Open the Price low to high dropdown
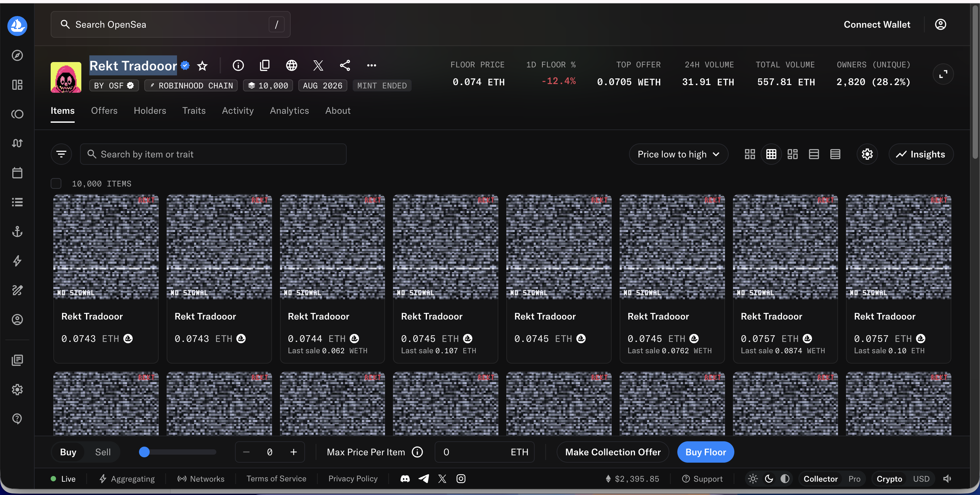This screenshot has height=495, width=980. 678,154
